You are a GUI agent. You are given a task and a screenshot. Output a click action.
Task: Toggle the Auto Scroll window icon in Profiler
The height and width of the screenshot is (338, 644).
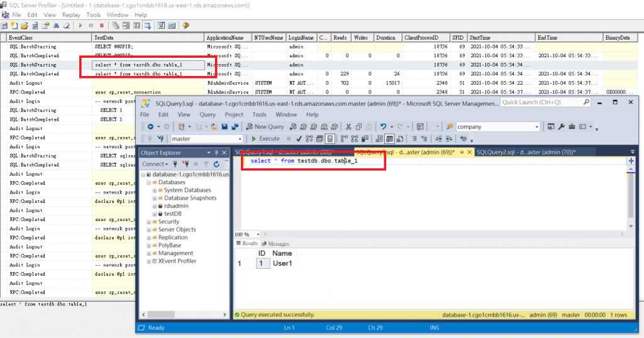tap(147, 25)
